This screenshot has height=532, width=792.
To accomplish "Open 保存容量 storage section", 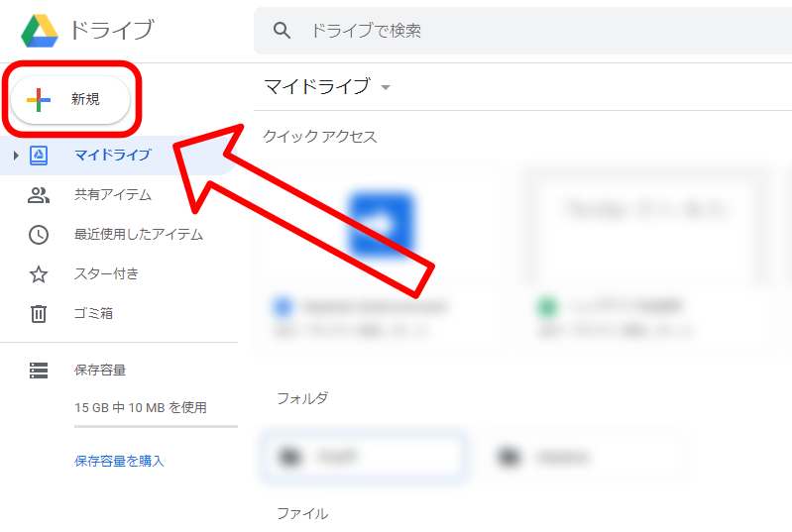I will point(100,370).
